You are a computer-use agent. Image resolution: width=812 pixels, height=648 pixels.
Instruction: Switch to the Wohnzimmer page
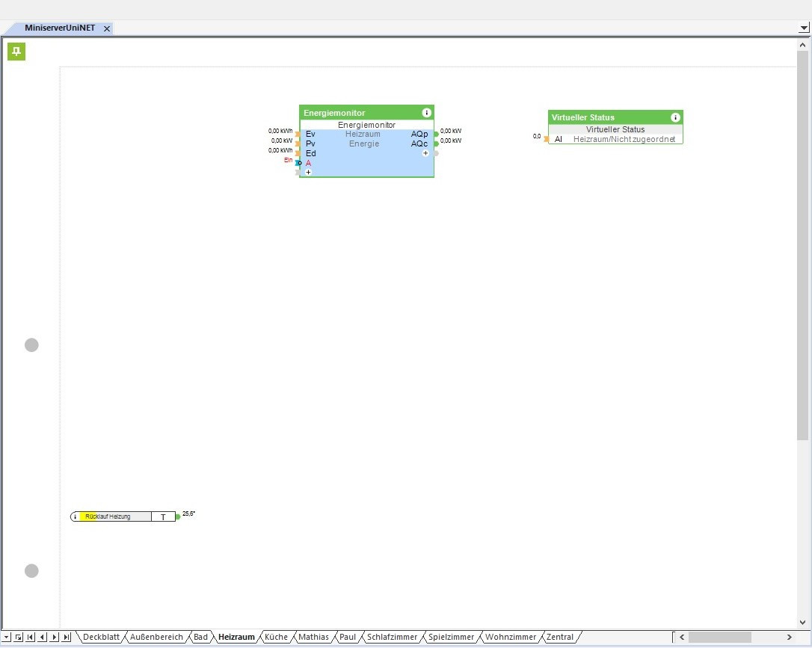click(x=511, y=637)
